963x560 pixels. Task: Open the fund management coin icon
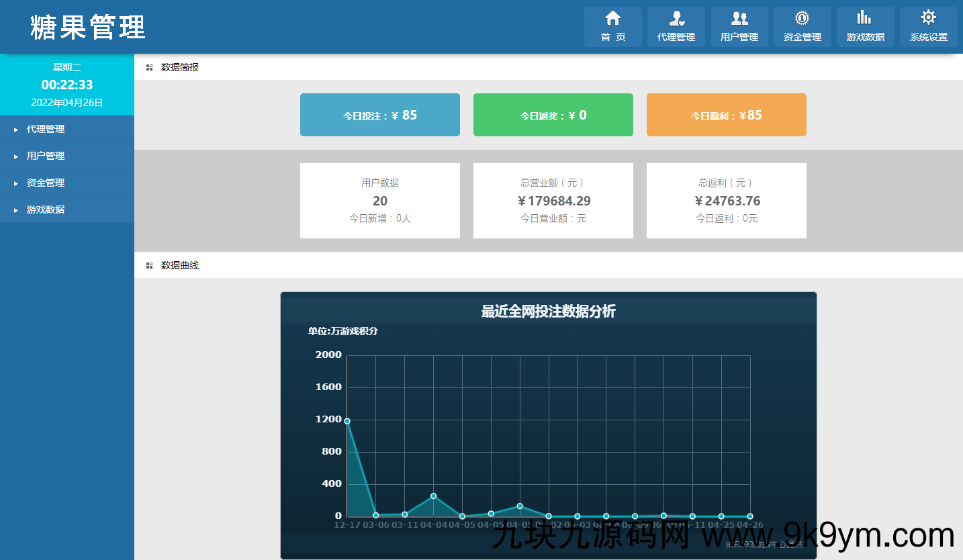click(802, 19)
